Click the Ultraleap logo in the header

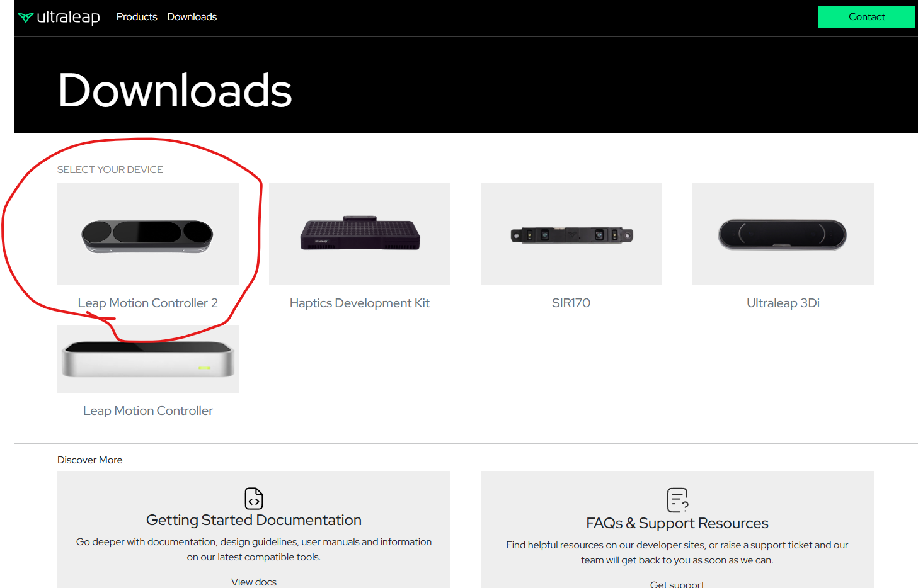click(59, 17)
